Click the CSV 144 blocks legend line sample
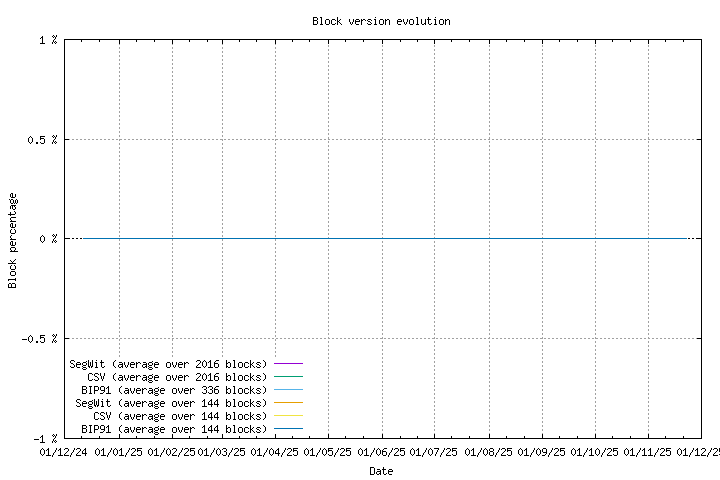Viewport: 720px width, 480px height. point(287,416)
